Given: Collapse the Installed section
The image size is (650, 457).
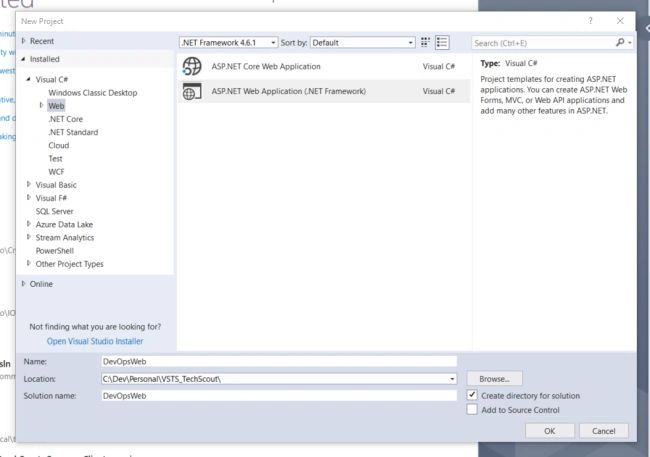Looking at the screenshot, I should coord(24,59).
